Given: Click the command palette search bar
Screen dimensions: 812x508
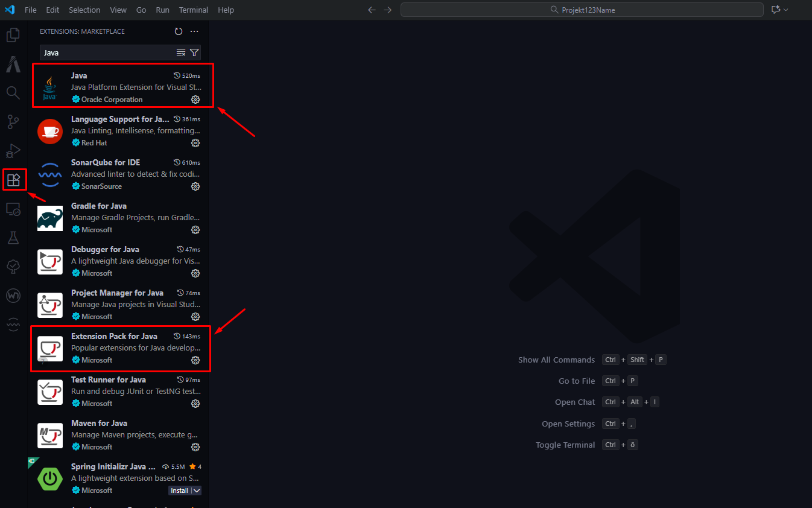Looking at the screenshot, I should pyautogui.click(x=581, y=9).
